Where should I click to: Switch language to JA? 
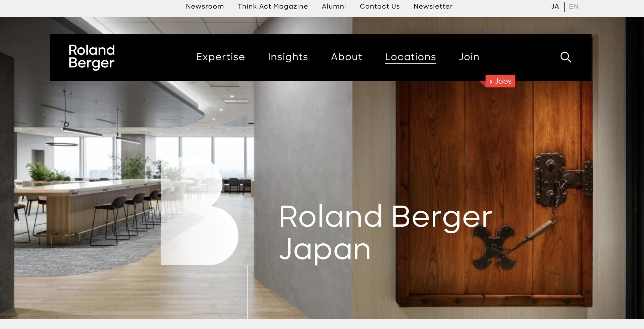point(555,7)
